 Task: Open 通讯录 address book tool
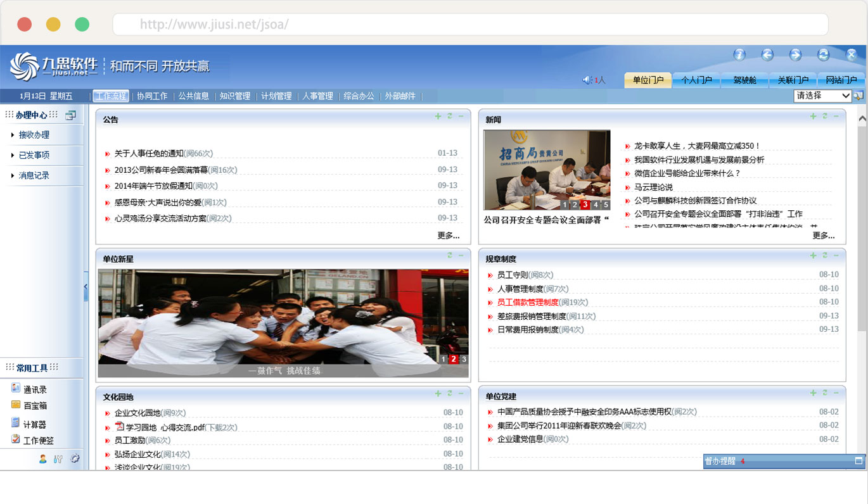tap(35, 390)
